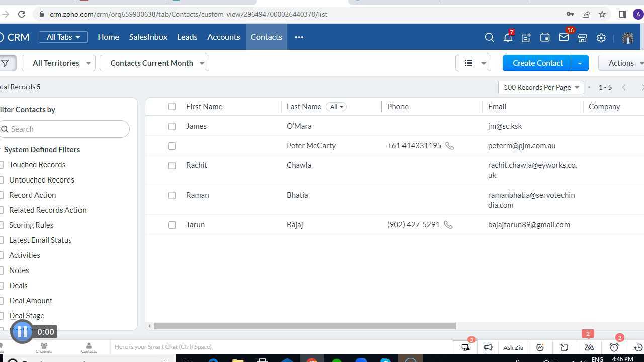Open the All Tabs dropdown

coord(63,37)
